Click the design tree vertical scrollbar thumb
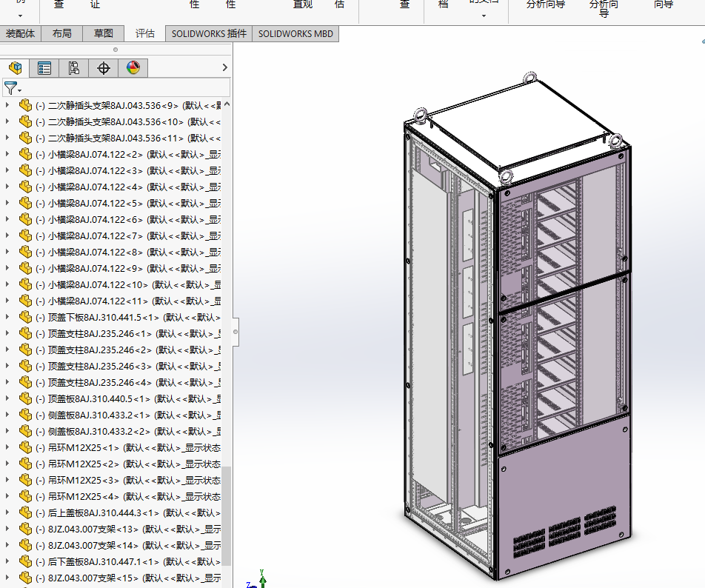705x588 pixels. pos(227,516)
